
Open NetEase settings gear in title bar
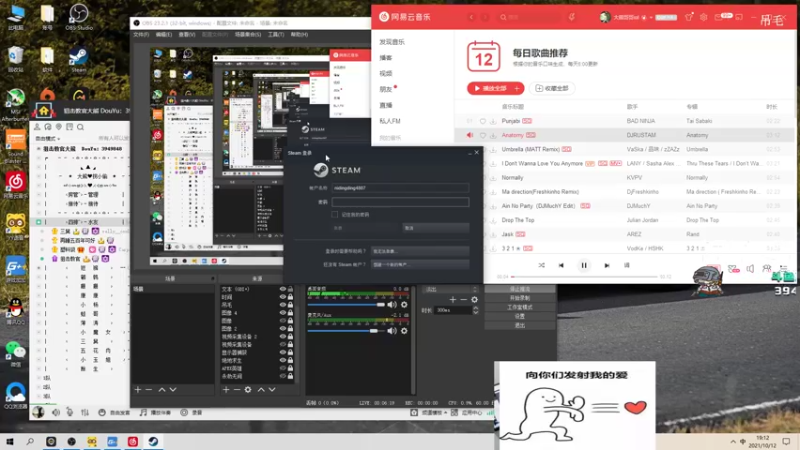(704, 17)
